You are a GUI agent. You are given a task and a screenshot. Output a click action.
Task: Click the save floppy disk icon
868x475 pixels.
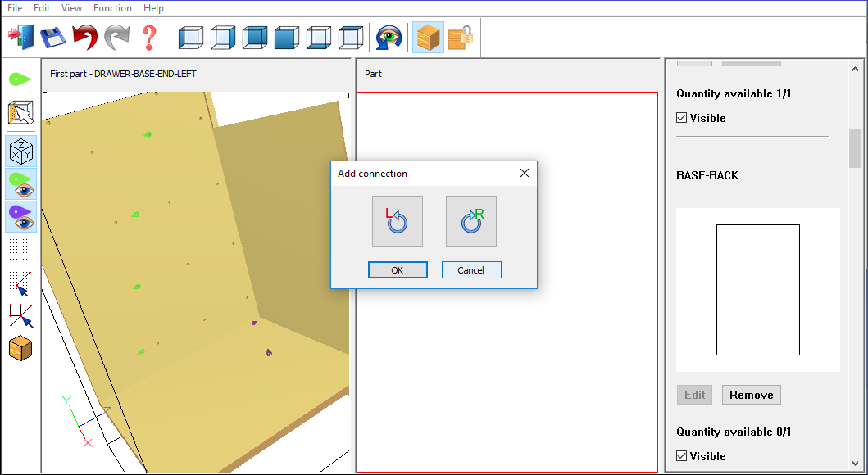pos(53,38)
